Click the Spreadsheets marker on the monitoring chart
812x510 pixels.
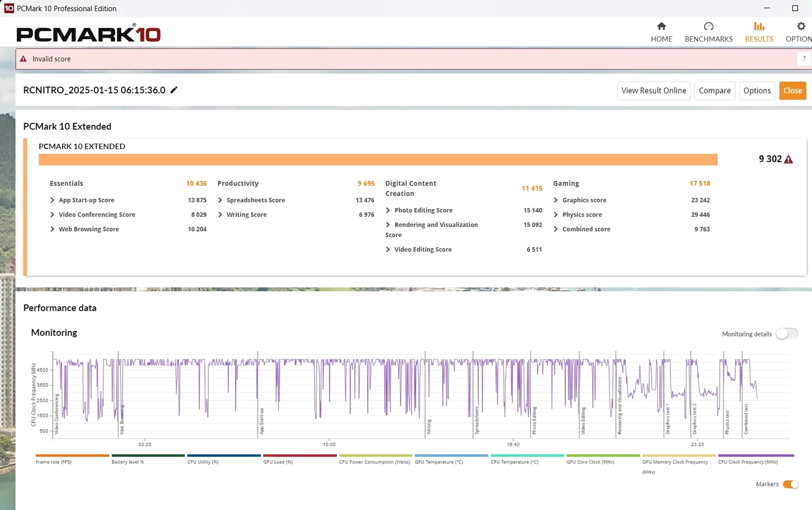[476, 420]
